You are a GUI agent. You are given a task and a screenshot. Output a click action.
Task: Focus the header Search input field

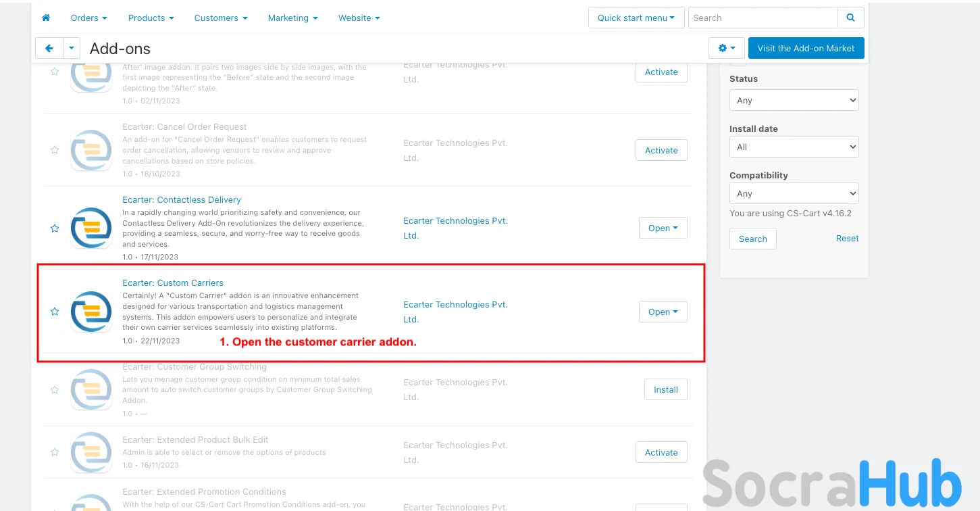763,18
